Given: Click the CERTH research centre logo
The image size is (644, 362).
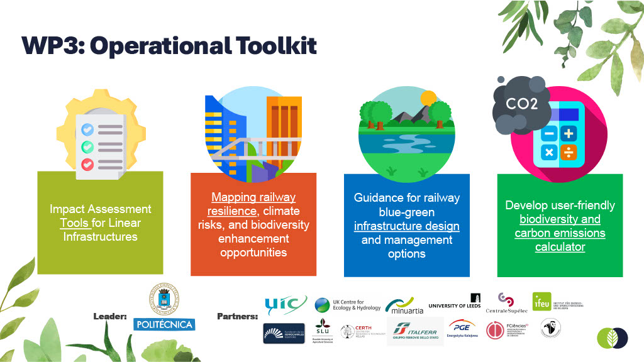Looking at the screenshot, I should 363,332.
